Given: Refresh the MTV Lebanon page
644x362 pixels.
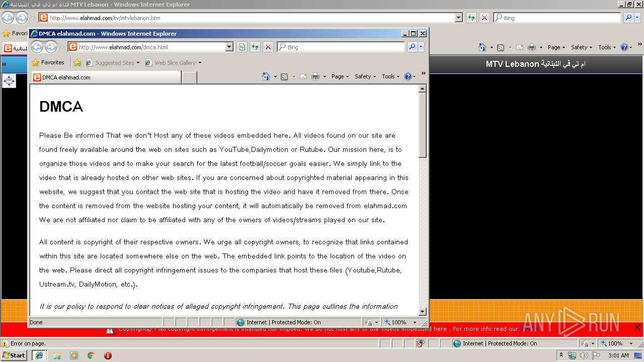Looking at the screenshot, I should 471,18.
